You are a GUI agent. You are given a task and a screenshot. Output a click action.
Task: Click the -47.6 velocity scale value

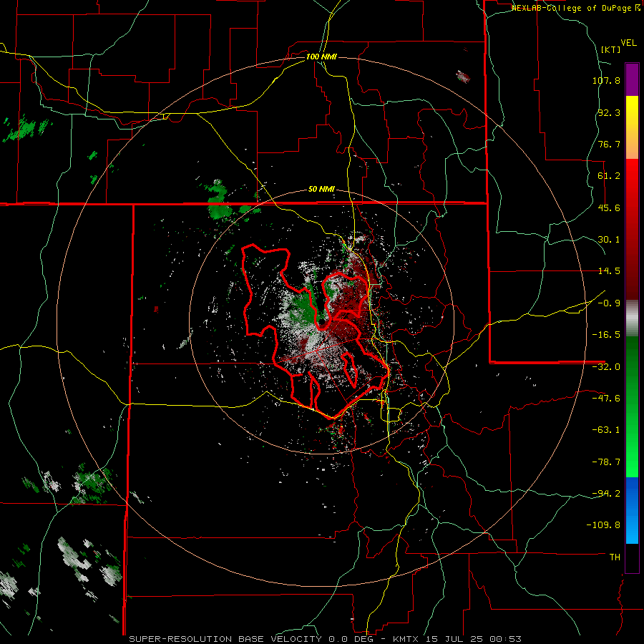point(606,399)
